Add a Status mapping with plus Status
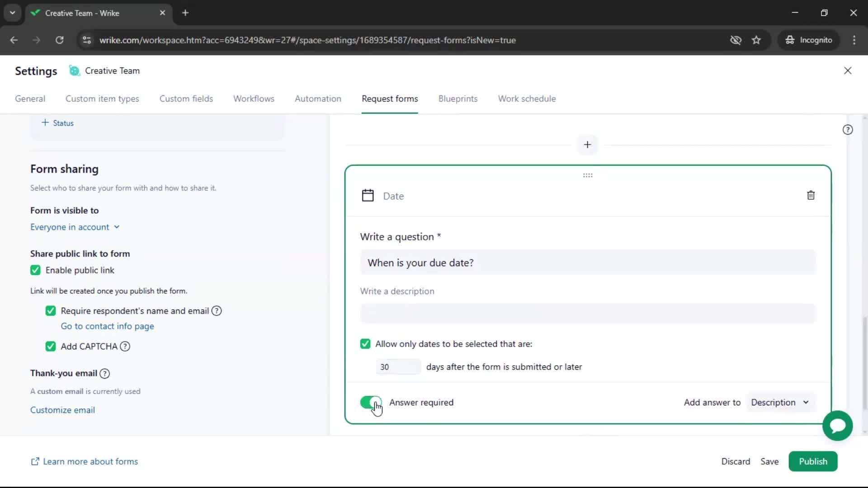 coord(57,123)
